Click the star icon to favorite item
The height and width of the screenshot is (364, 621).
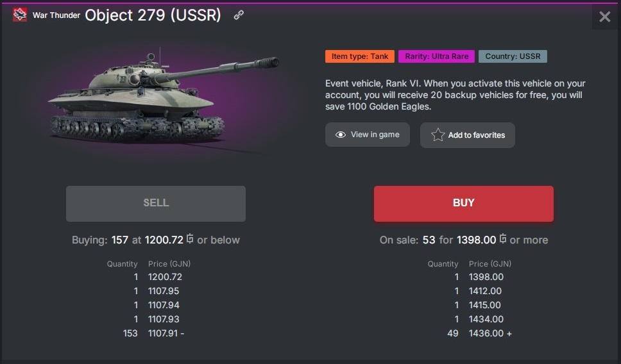pos(438,135)
